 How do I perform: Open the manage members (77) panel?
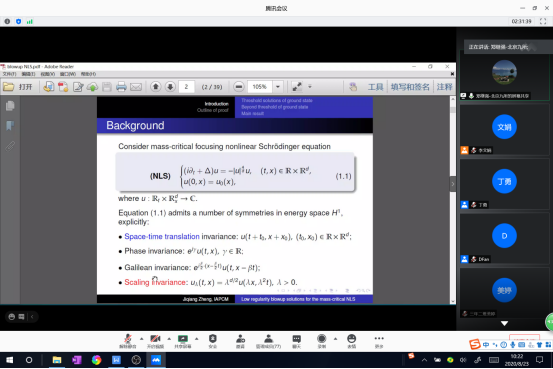[x=268, y=341]
